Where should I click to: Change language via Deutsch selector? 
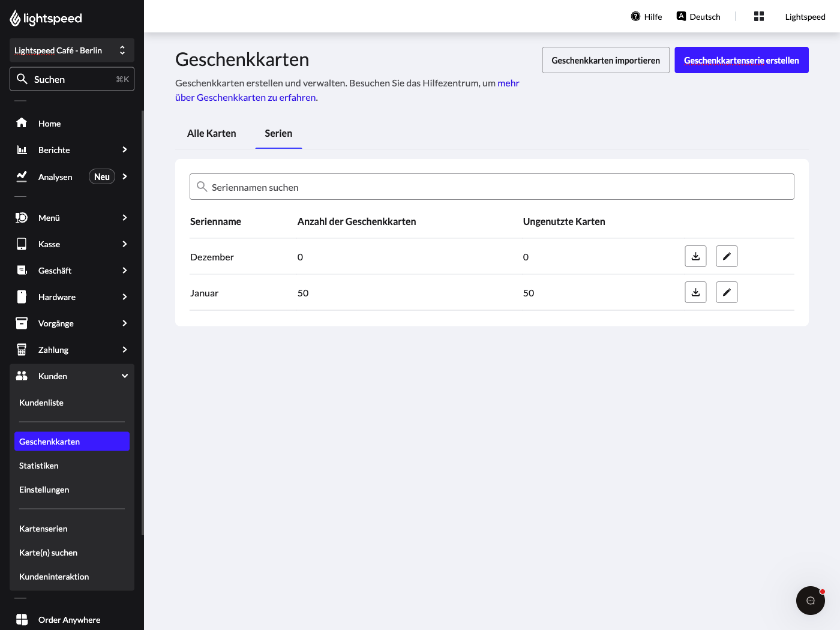(698, 16)
